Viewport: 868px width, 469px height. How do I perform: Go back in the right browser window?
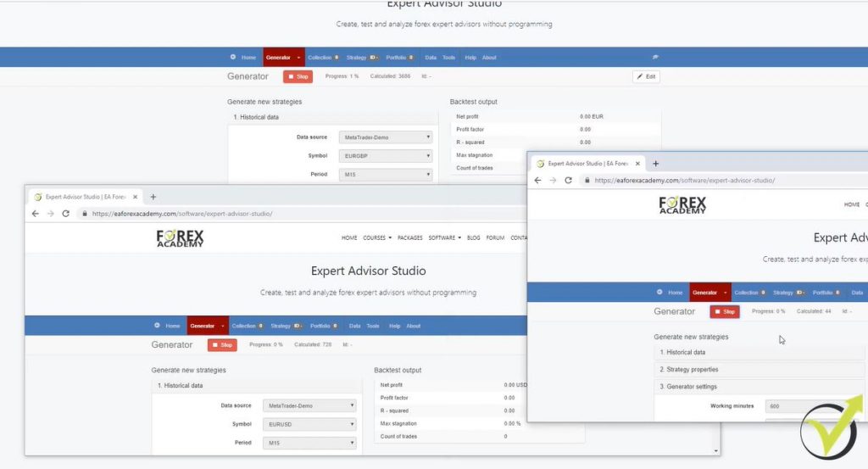(537, 180)
